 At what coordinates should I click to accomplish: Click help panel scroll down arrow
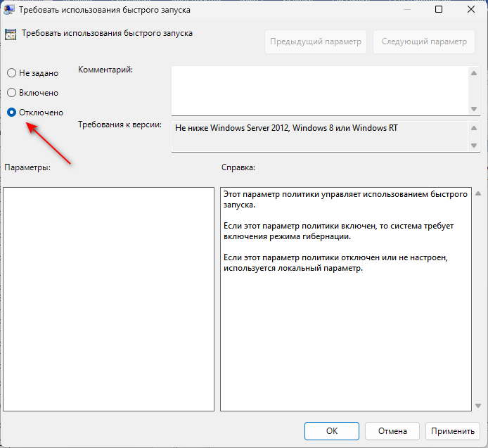[x=478, y=406]
